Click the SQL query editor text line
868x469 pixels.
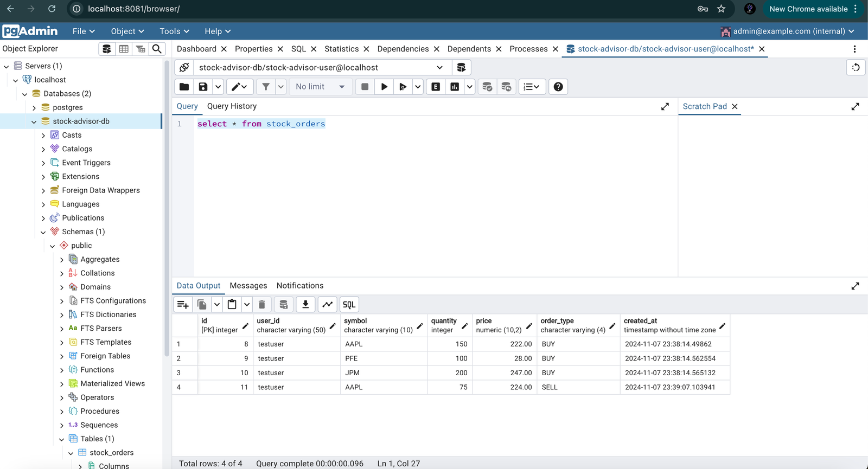[261, 124]
